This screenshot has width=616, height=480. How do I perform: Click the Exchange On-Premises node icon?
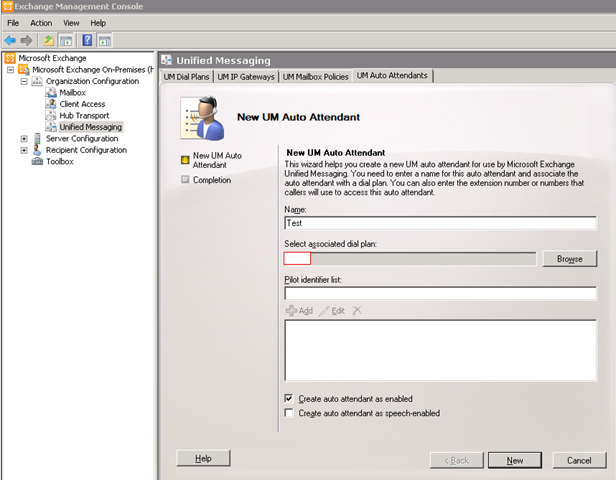point(24,70)
